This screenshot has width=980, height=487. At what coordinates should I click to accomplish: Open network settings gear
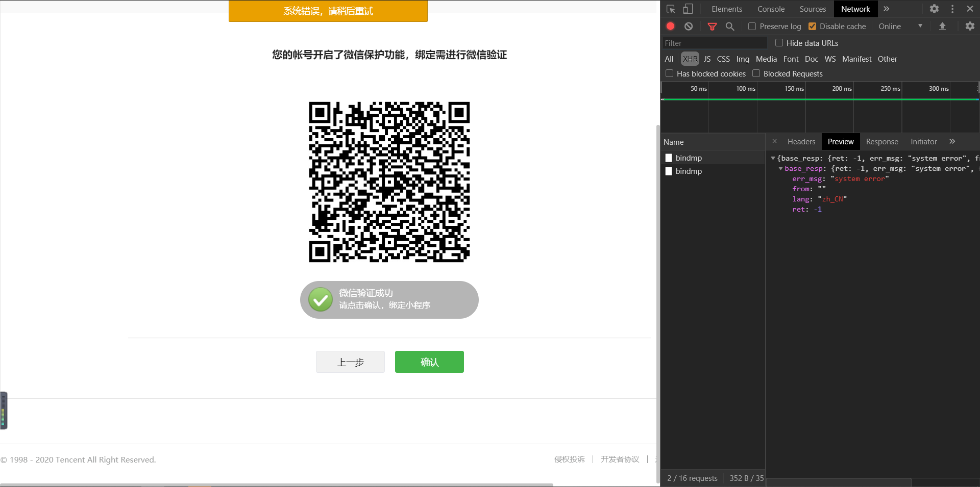coord(970,26)
